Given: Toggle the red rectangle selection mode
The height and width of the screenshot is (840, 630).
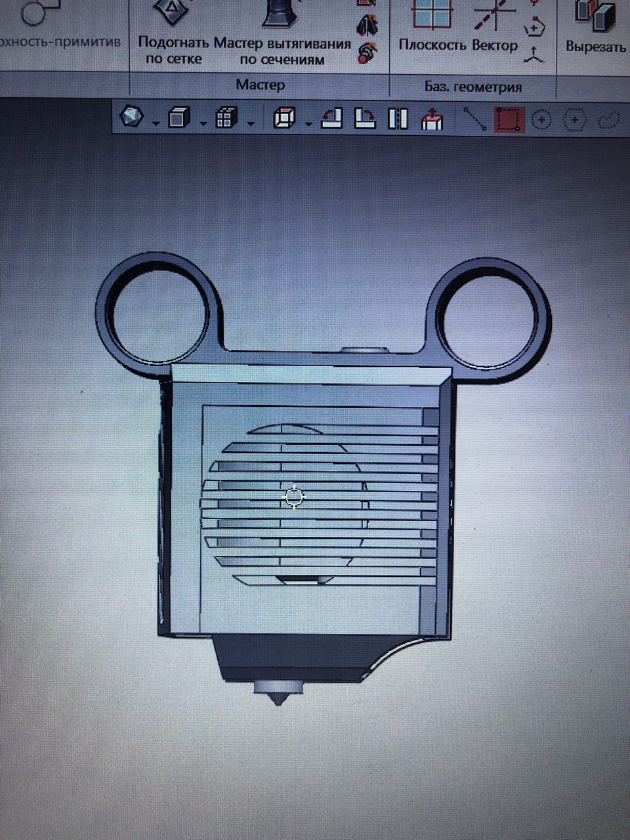Looking at the screenshot, I should pyautogui.click(x=510, y=119).
